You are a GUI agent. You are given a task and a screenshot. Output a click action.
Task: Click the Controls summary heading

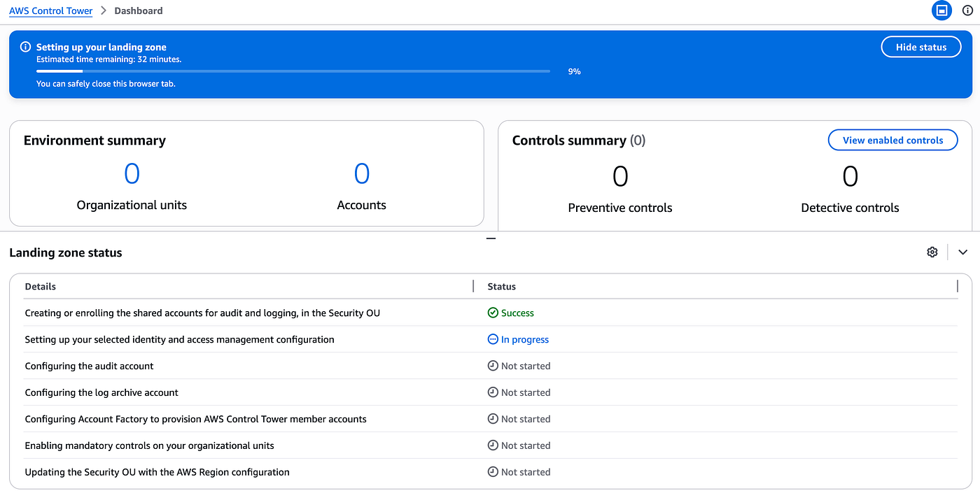[579, 140]
